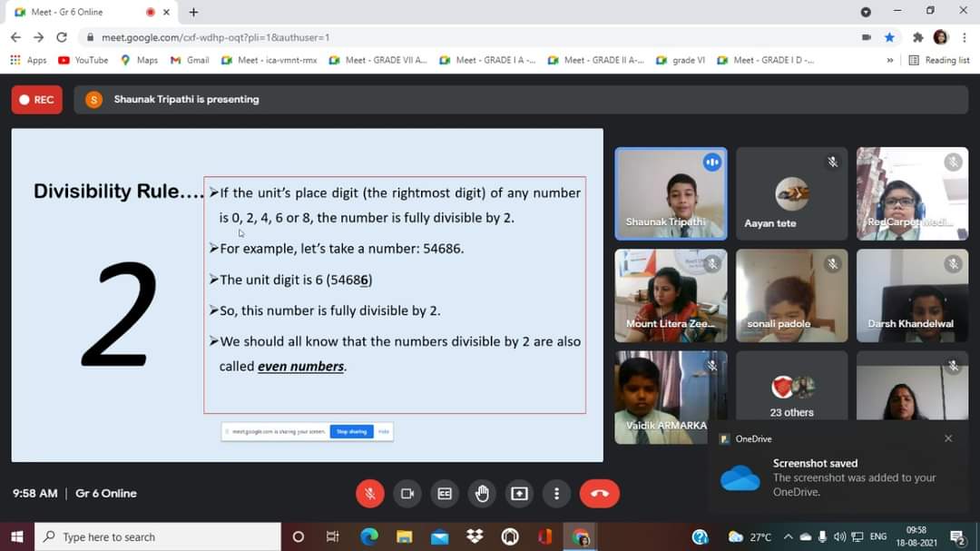Screen dimensions: 980x551
Task: Open Chrome three-dot menu
Action: [x=965, y=37]
